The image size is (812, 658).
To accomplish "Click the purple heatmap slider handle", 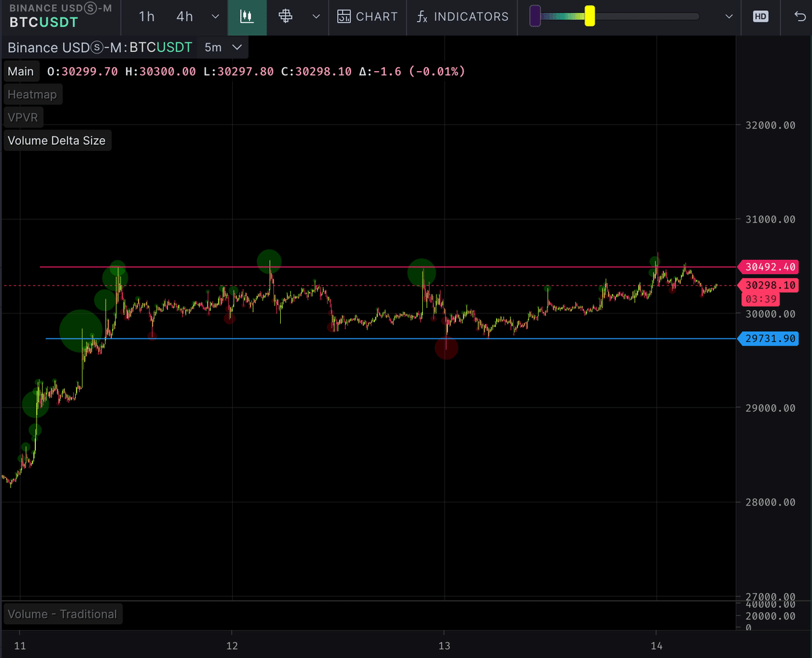I will pyautogui.click(x=535, y=16).
